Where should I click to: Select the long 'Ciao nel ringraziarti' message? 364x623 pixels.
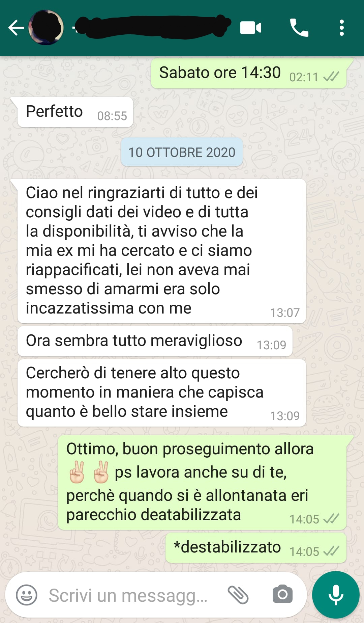(162, 251)
